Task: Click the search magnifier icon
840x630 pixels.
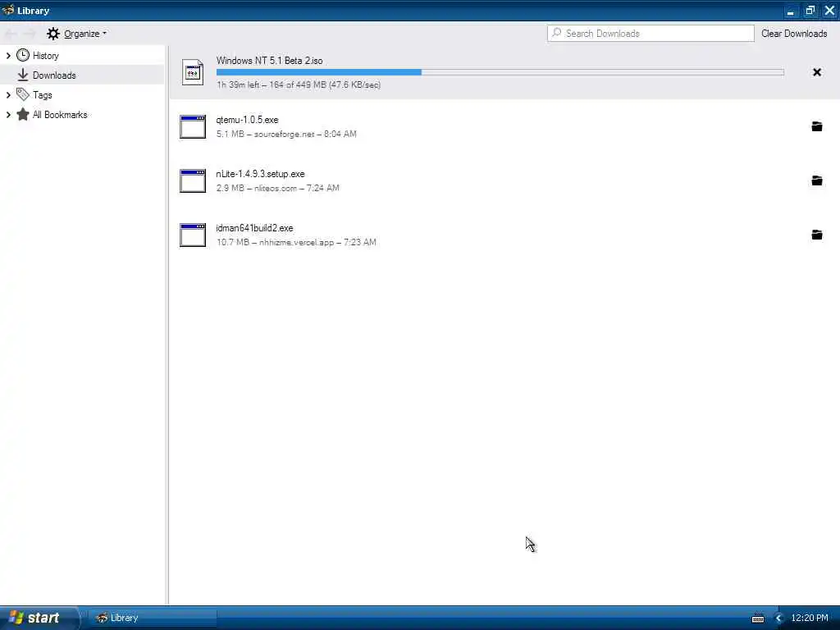Action: (557, 33)
